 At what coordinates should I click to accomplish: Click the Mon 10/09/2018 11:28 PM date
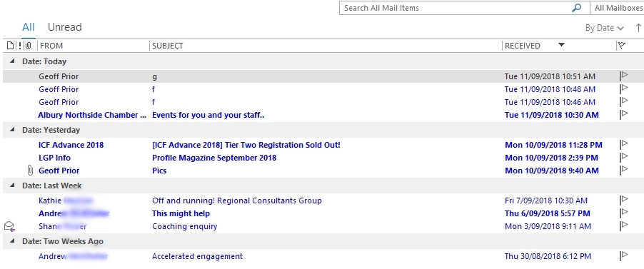pyautogui.click(x=553, y=145)
